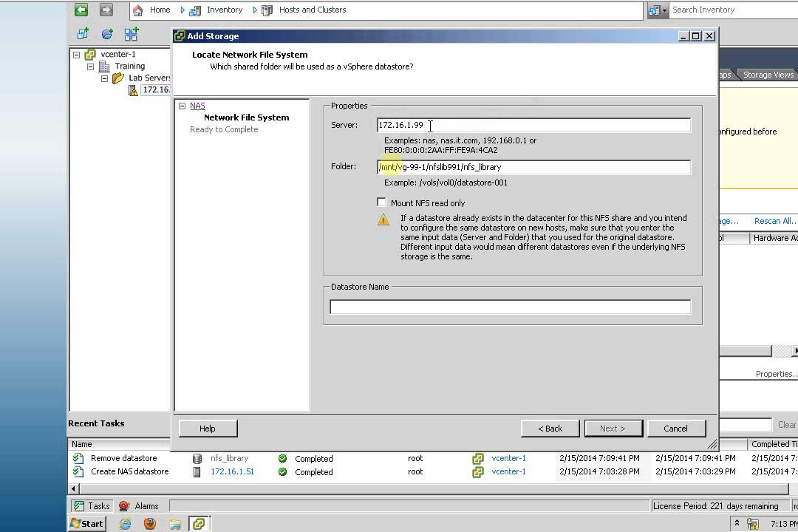Show hidden tray icons arrow

pyautogui.click(x=737, y=523)
